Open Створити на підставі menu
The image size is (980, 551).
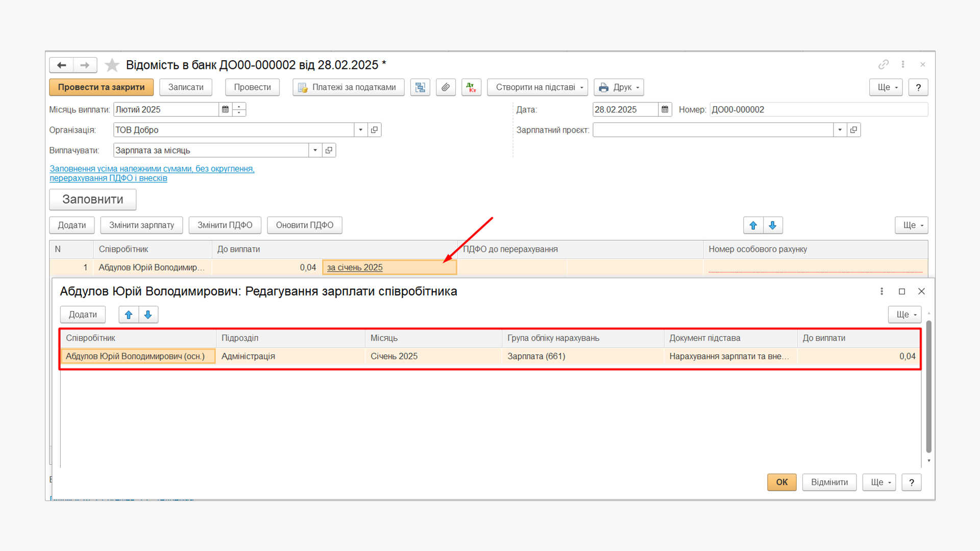537,87
